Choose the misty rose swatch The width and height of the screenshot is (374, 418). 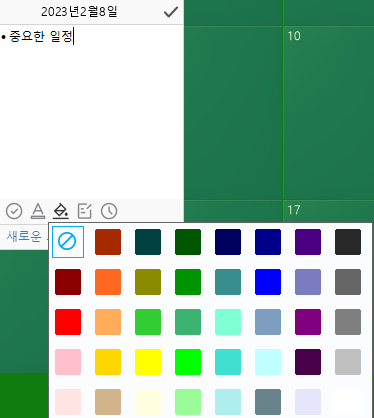click(x=68, y=402)
